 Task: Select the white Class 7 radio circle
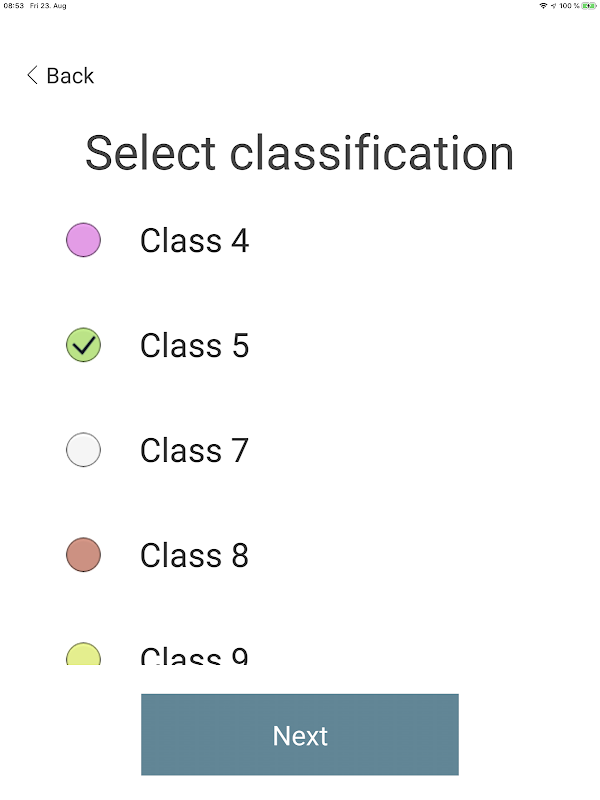83,450
